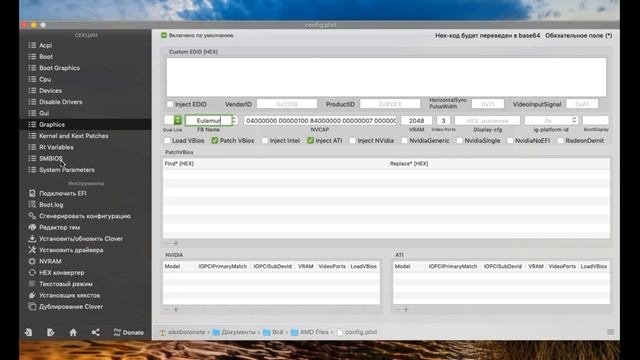The image size is (640, 360).
Task: Open the ig-platform-id dropdown arrows
Action: click(x=574, y=120)
